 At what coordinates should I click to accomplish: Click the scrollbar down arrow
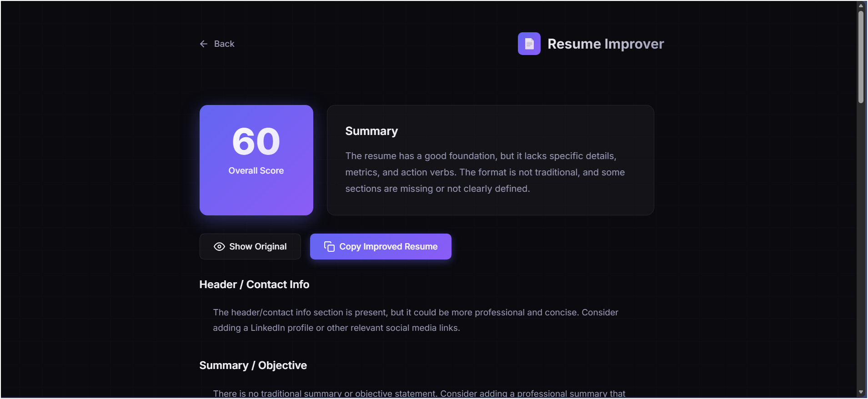click(x=861, y=392)
